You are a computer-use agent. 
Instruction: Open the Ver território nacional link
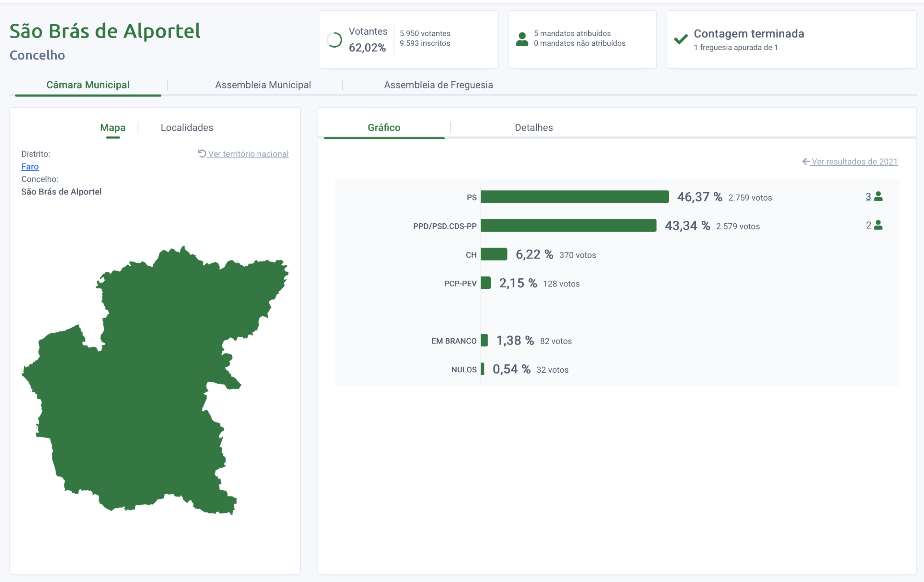click(248, 154)
